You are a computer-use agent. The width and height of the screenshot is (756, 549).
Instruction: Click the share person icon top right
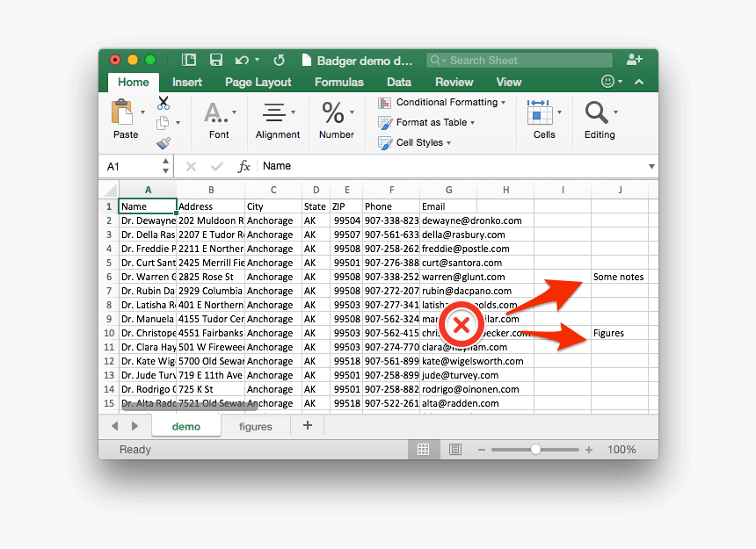(635, 60)
